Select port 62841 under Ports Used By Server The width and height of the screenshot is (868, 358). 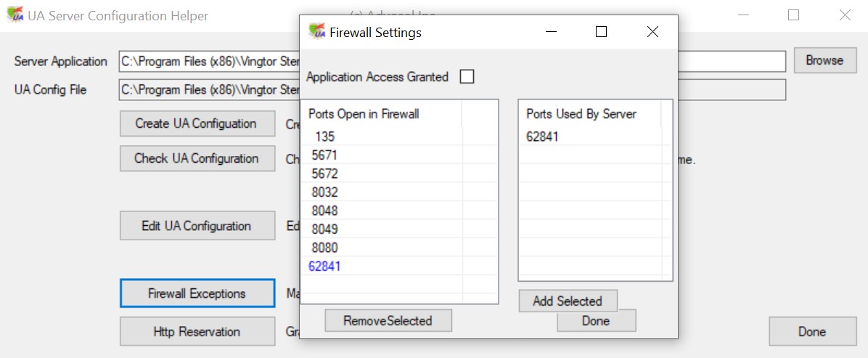[x=542, y=137]
